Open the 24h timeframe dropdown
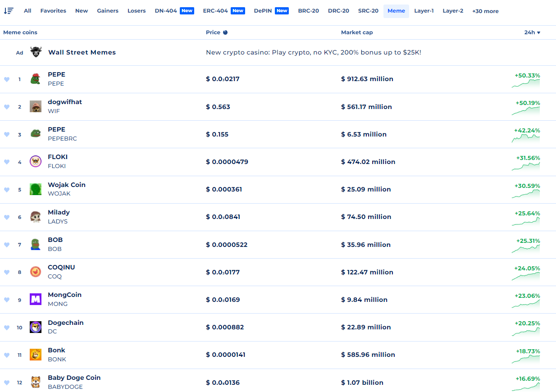This screenshot has width=556, height=392. 532,32
